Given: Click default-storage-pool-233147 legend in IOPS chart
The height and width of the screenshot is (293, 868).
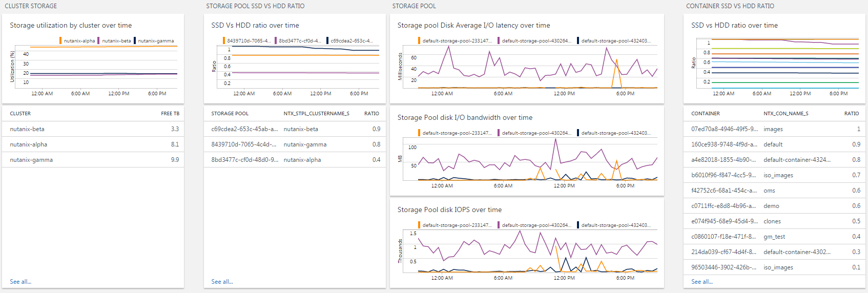Looking at the screenshot, I should tap(455, 225).
